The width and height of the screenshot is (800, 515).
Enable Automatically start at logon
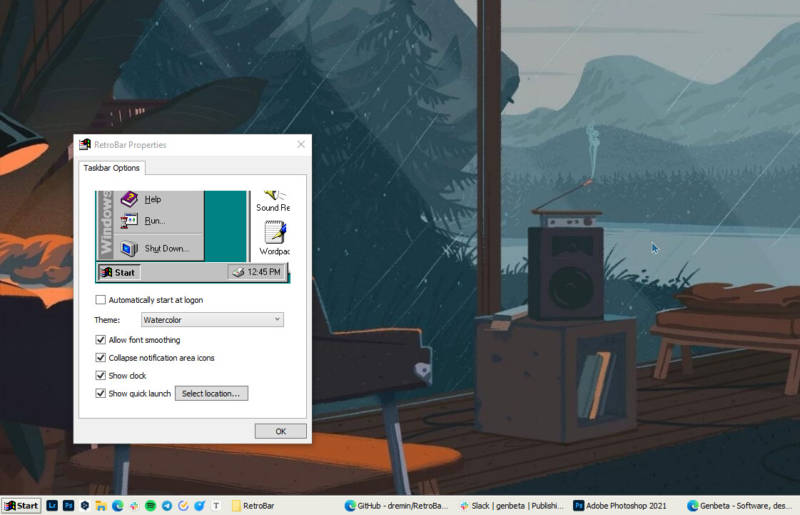(x=101, y=300)
